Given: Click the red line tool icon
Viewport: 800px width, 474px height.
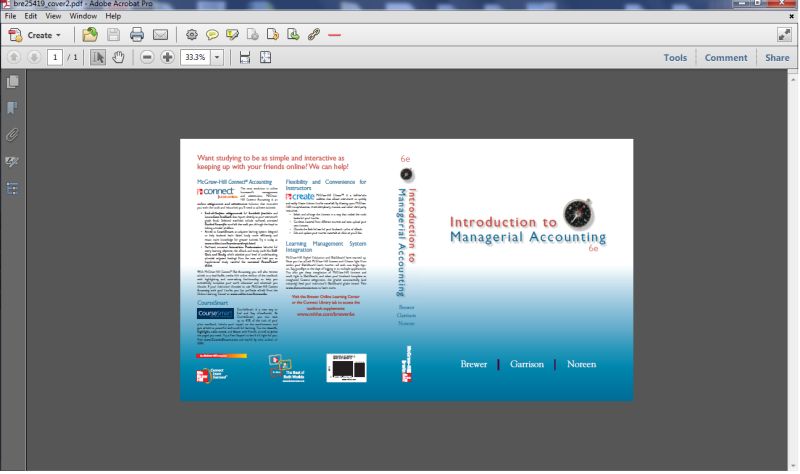Looking at the screenshot, I should [x=334, y=35].
